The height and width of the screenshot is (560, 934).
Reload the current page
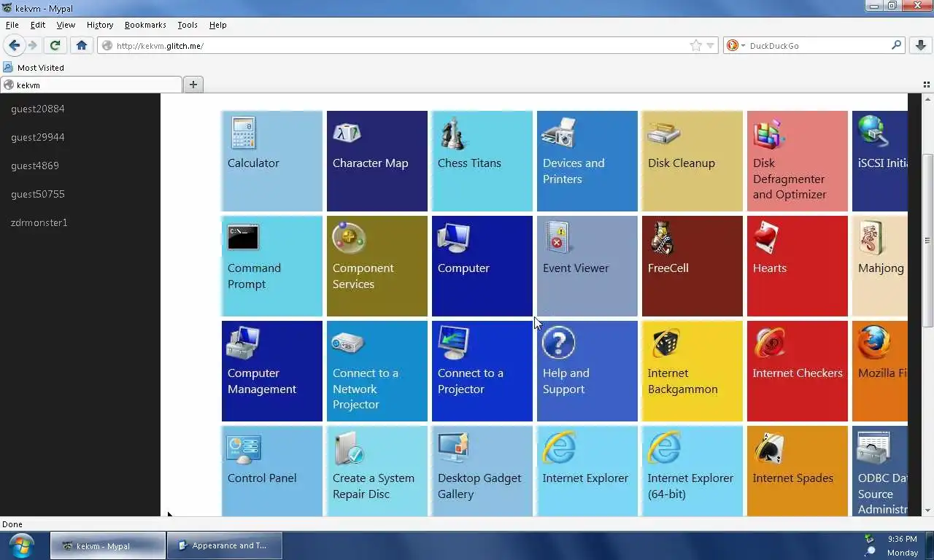click(55, 45)
